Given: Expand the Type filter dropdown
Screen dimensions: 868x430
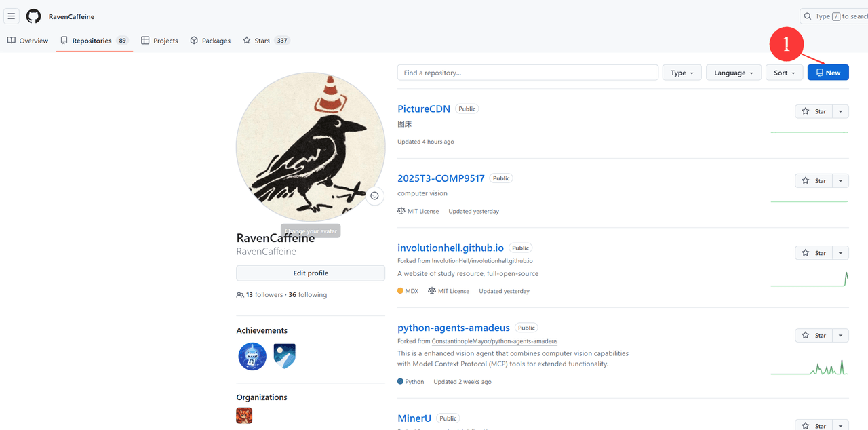Looking at the screenshot, I should point(682,73).
